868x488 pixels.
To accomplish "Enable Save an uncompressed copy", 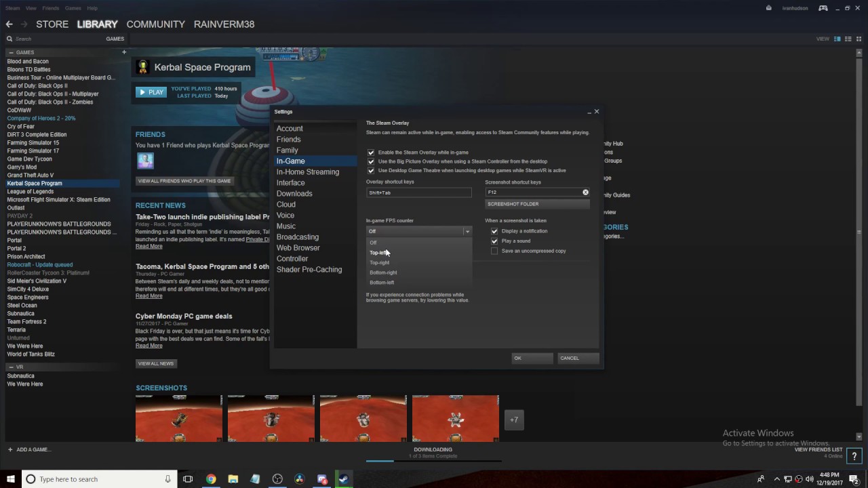I will [x=494, y=251].
